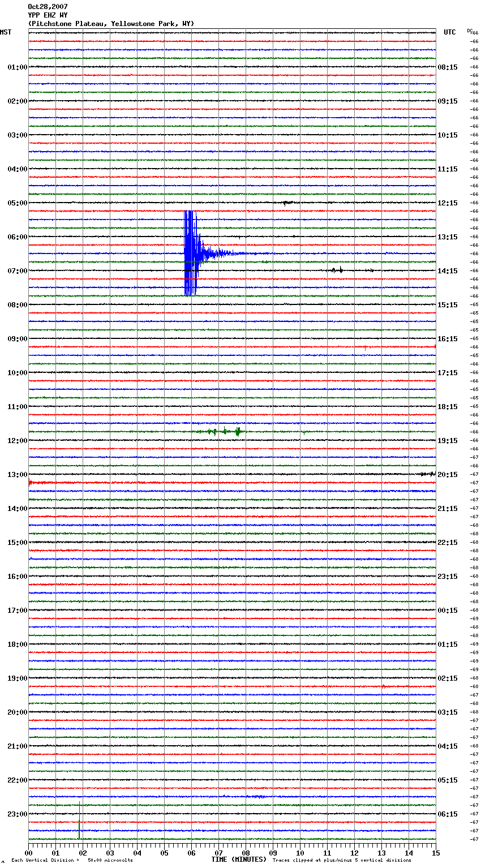This screenshot has width=481, height=868.
Task: Click the UTC column header
Action: click(450, 32)
